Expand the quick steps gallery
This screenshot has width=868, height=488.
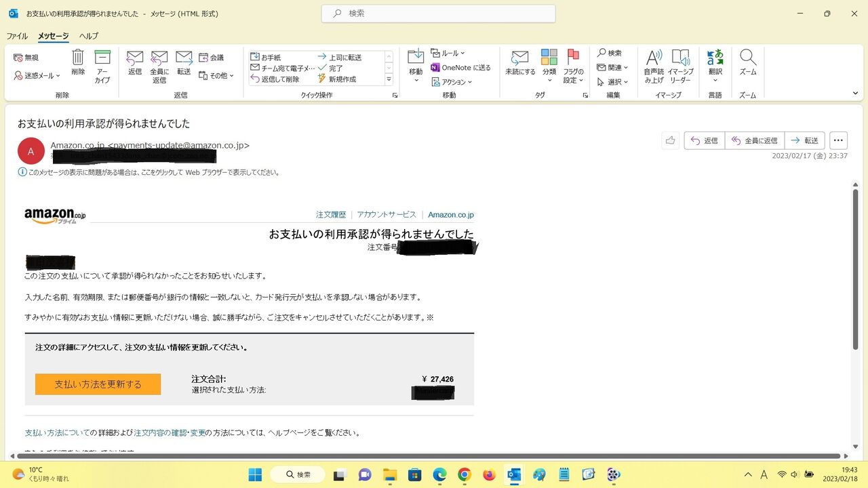coord(389,79)
